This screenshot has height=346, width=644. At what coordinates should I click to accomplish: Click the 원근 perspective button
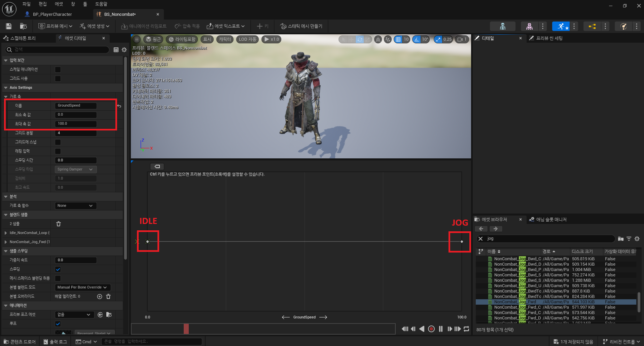153,39
